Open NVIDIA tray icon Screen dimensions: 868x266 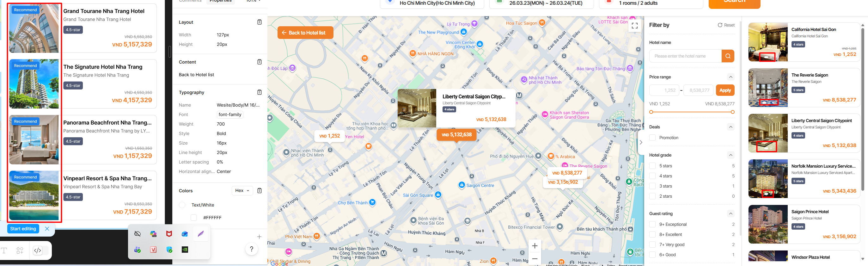click(185, 250)
